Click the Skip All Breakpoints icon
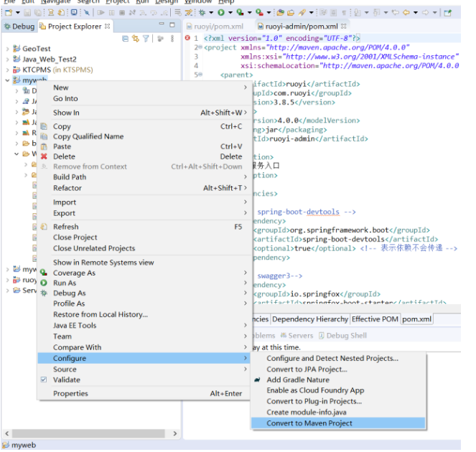The height and width of the screenshot is (452, 476). point(87,13)
